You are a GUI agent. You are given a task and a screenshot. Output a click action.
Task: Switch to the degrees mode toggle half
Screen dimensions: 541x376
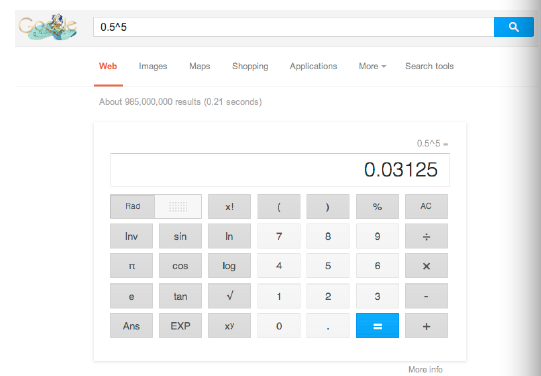178,206
